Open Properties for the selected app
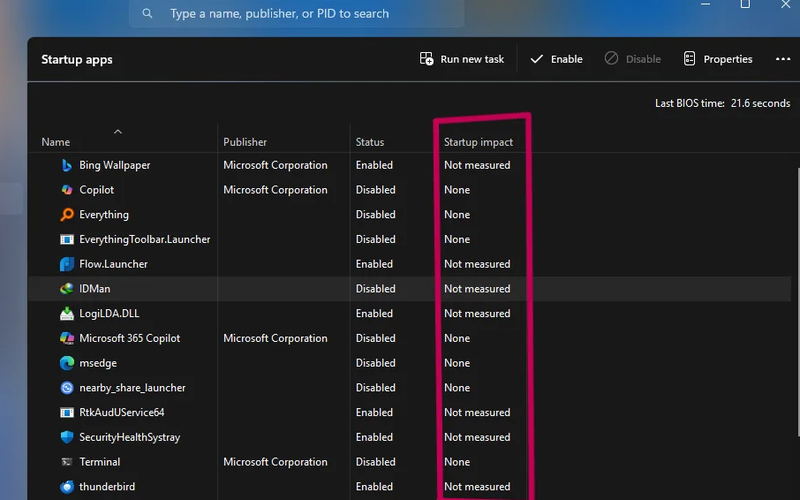800x500 pixels. pyautogui.click(x=718, y=59)
